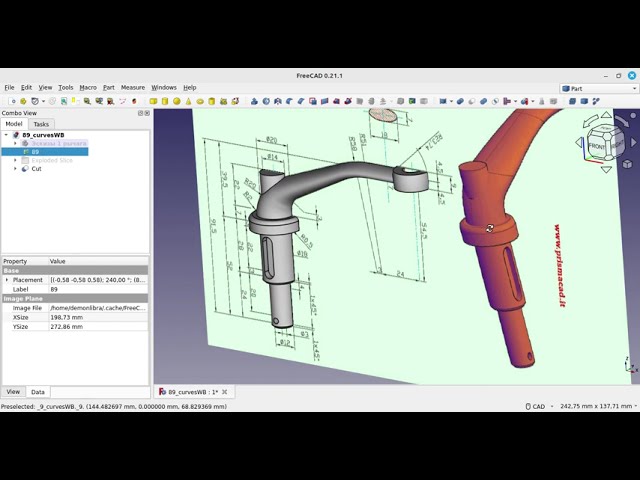Open the Part menu
Image resolution: width=640 pixels, height=480 pixels.
coord(109,87)
